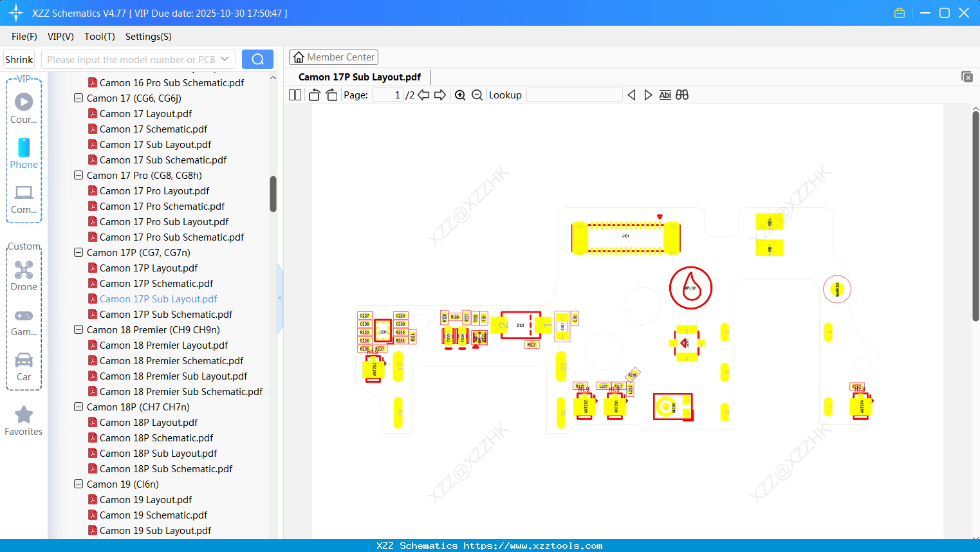Find previous lookup match

(x=631, y=95)
